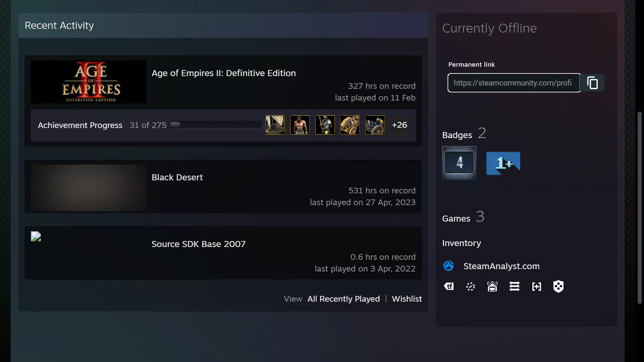Open the backpack inventory icon
This screenshot has height=362, width=644.
point(492,287)
